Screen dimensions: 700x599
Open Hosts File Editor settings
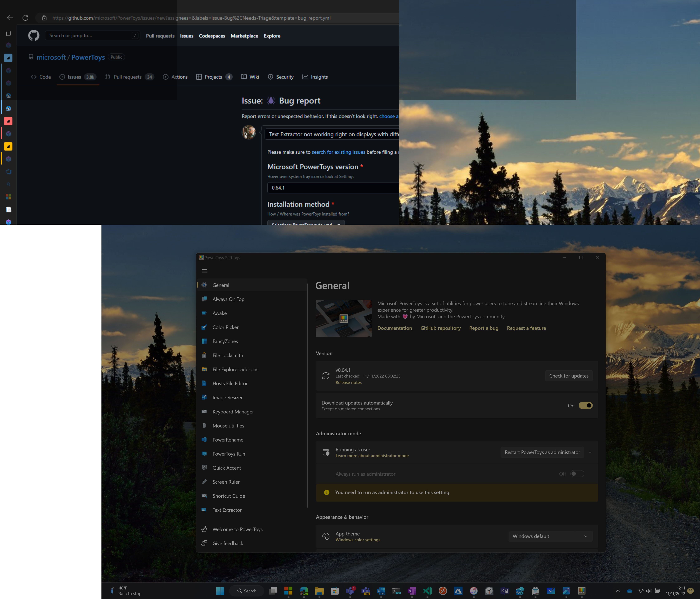229,383
